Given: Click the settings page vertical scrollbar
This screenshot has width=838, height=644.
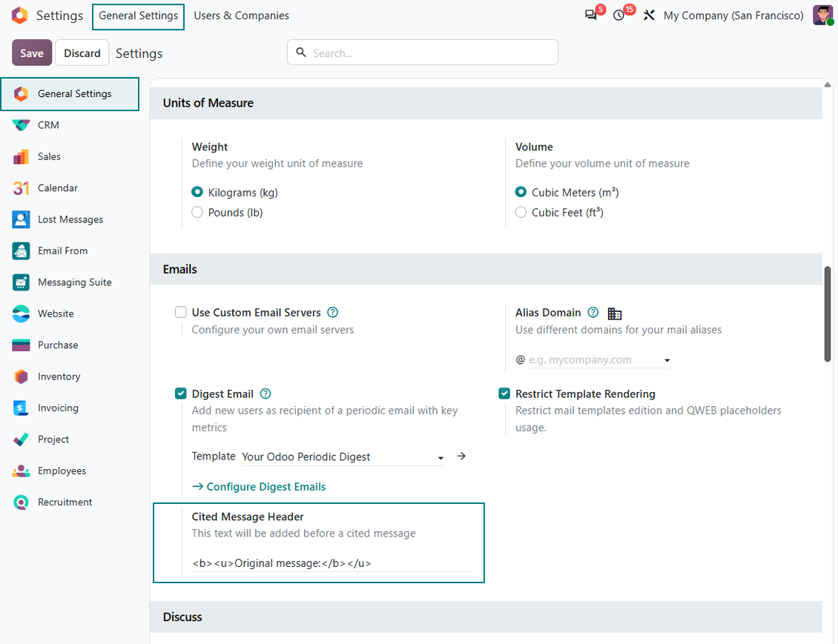Looking at the screenshot, I should point(828,313).
